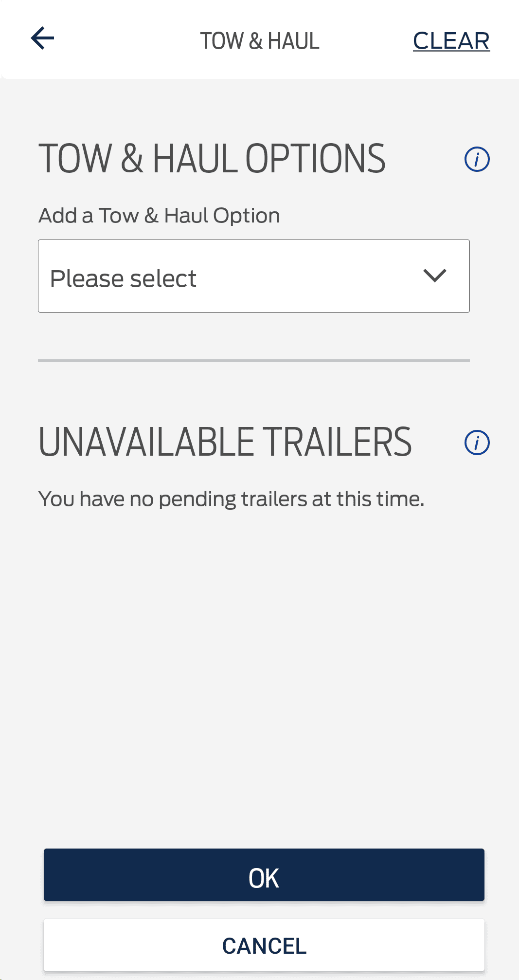The image size is (519, 980).
Task: Click the TOW & HAUL OPTIONS heading
Action: click(212, 159)
